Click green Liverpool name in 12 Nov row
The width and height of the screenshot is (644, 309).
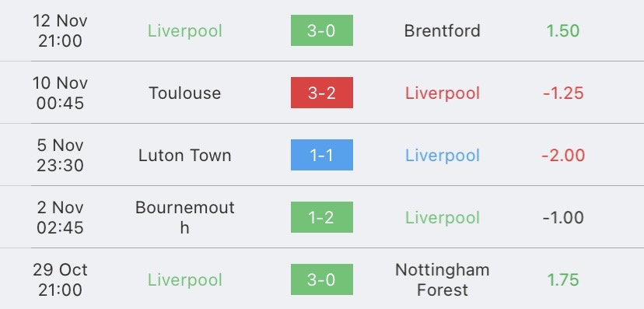[185, 31]
